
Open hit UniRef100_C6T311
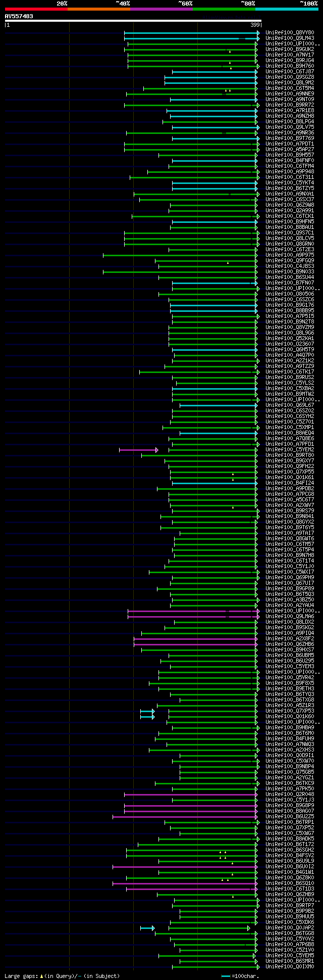coord(290,177)
